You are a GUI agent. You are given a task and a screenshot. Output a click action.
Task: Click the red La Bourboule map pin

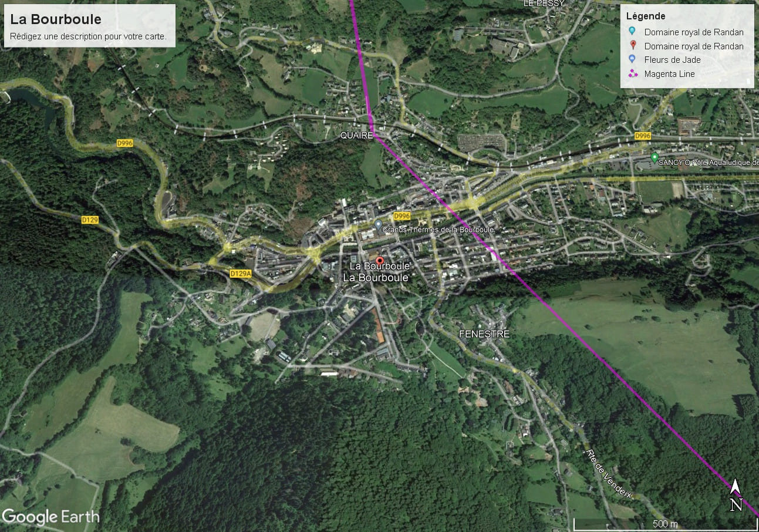(x=380, y=261)
